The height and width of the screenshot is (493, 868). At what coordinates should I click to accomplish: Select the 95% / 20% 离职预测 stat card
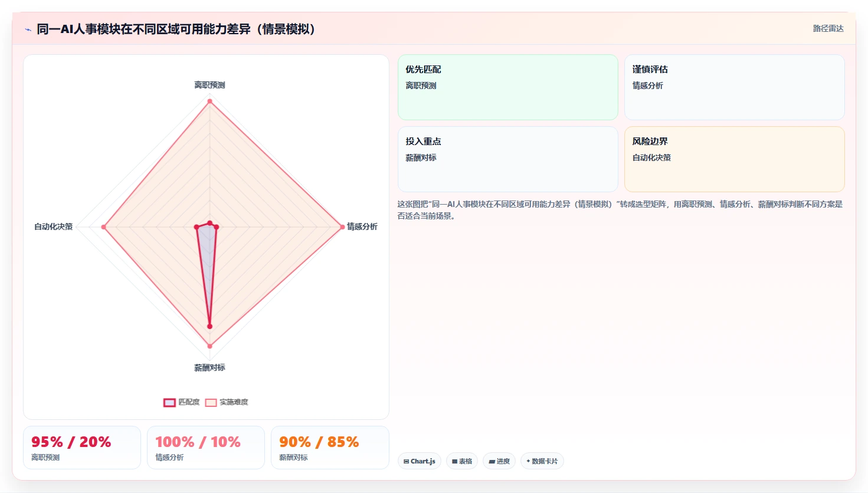[x=82, y=448]
